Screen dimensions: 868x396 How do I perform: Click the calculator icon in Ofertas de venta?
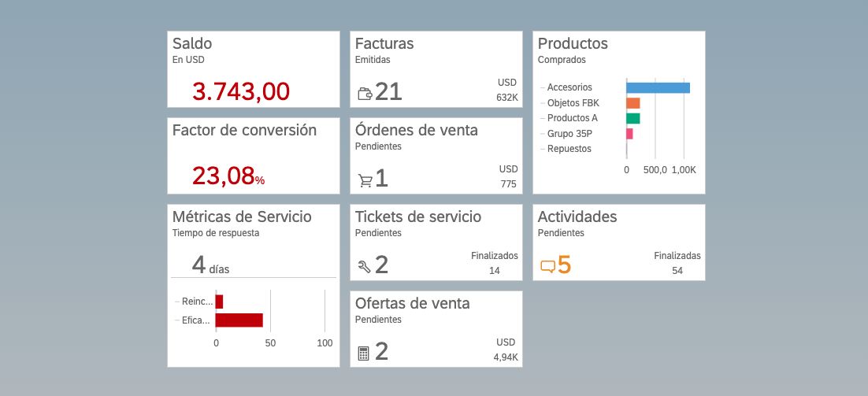click(x=363, y=353)
